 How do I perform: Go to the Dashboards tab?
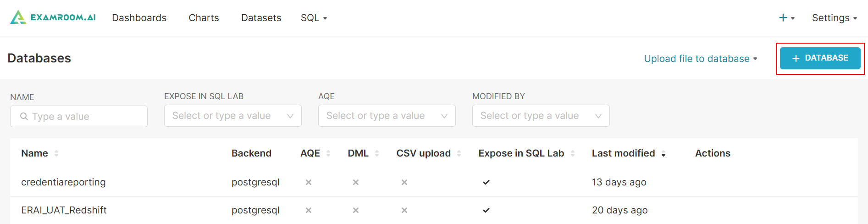coord(139,18)
